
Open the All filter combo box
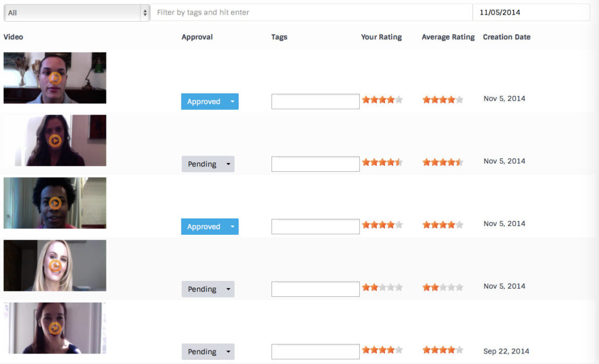[x=77, y=13]
